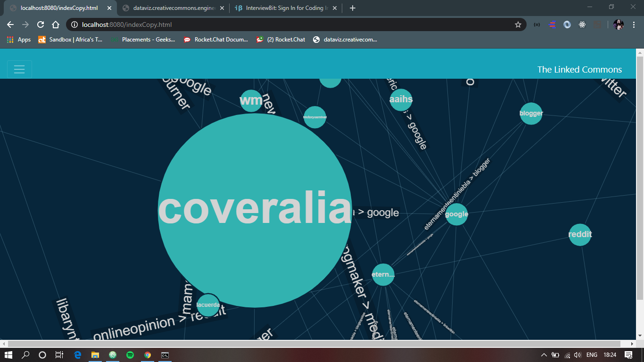Launch Microsoft Edge from the taskbar
The width and height of the screenshot is (644, 362).
click(x=78, y=355)
